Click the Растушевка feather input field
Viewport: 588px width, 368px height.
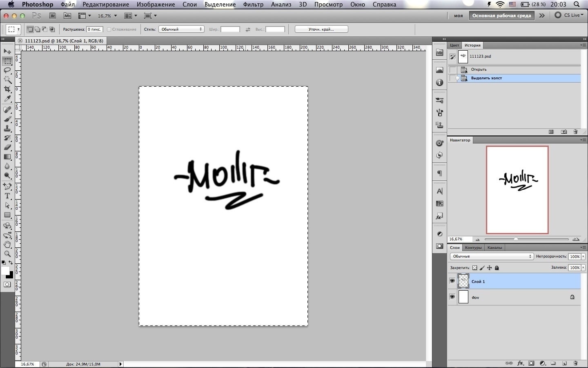pos(94,29)
